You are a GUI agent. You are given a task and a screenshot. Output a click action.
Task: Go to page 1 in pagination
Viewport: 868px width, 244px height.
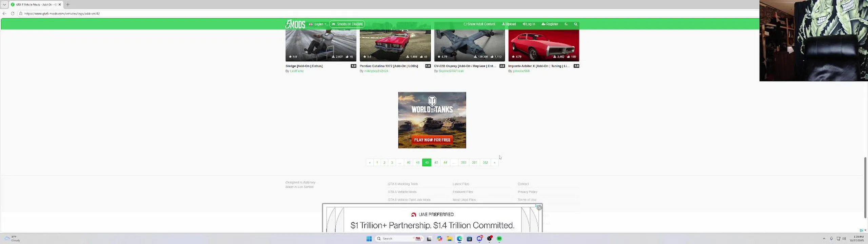pos(377,163)
